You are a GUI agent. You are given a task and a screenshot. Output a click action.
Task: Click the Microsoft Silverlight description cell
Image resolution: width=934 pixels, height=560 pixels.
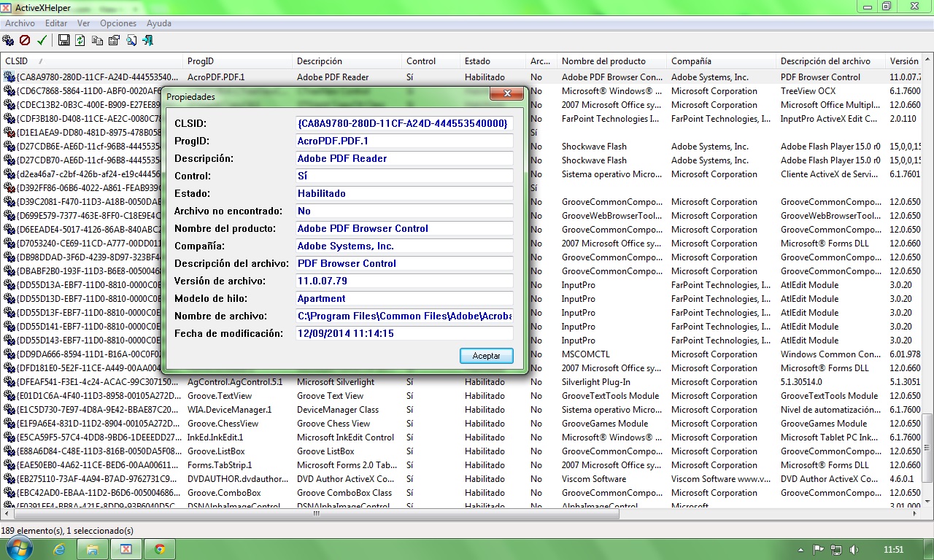(336, 382)
